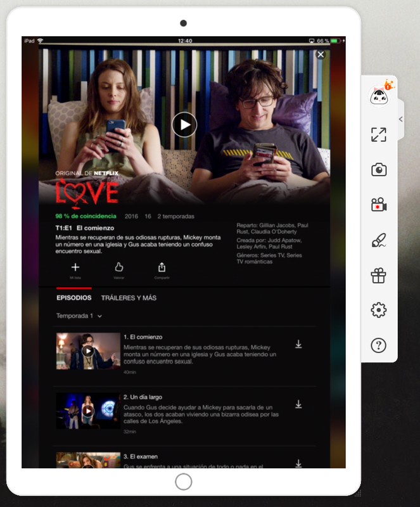Click the battery indicator in the iPad status bar

tap(336, 41)
